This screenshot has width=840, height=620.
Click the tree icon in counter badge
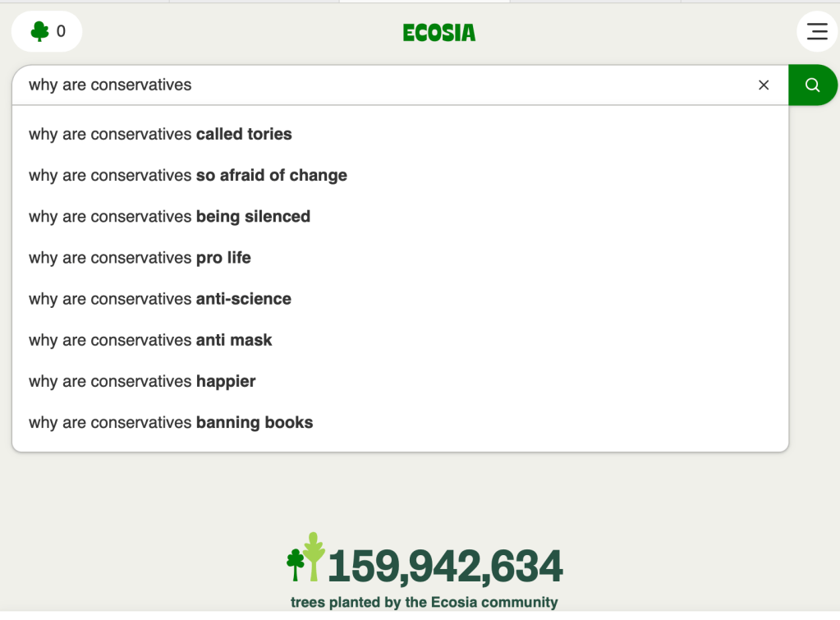pos(39,32)
